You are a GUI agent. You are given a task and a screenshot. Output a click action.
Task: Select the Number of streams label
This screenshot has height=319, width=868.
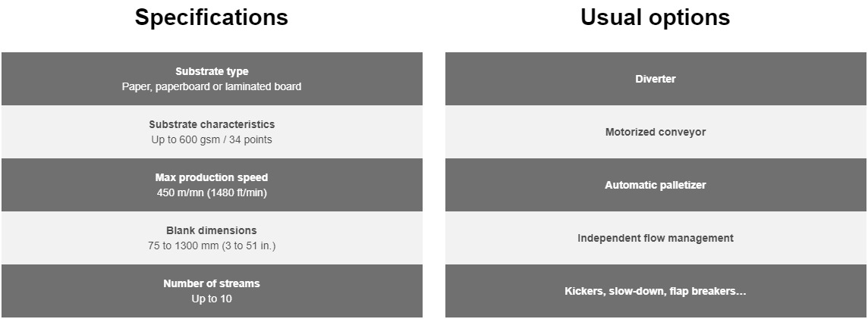pos(212,283)
